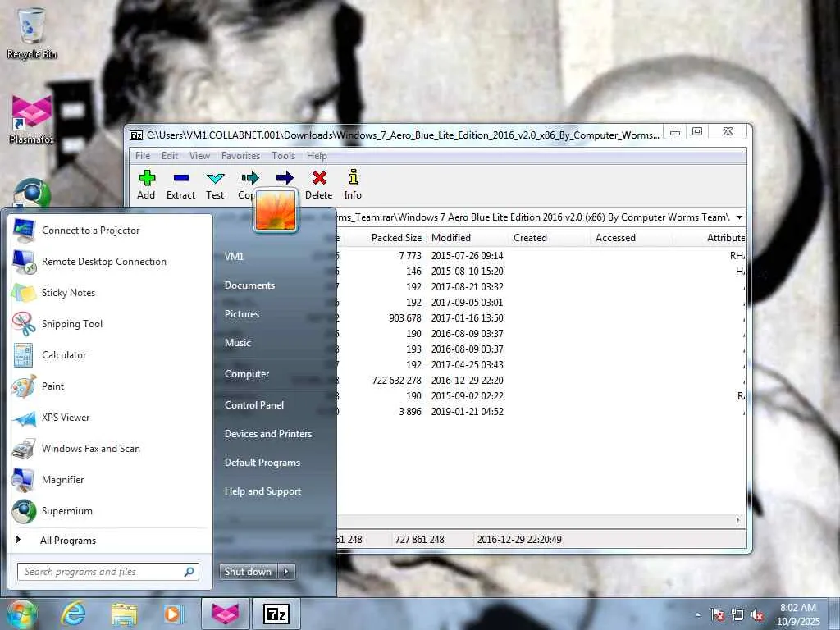Open VM1 user folder link
The image size is (840, 630).
pos(234,257)
